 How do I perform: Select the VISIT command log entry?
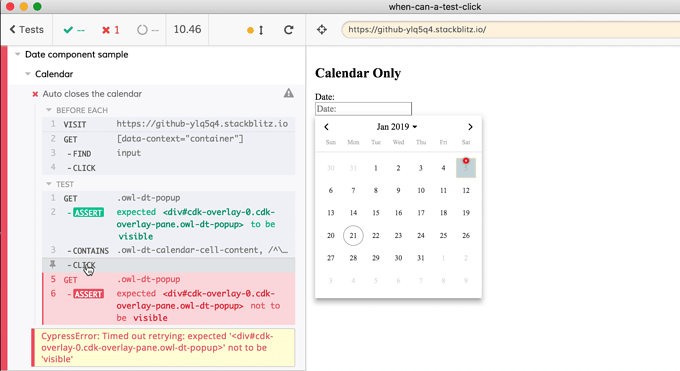coord(169,124)
